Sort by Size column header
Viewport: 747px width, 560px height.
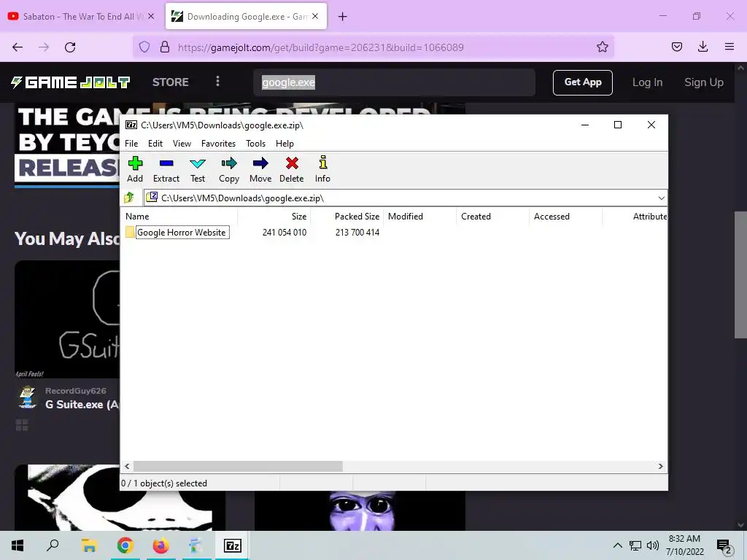click(274, 216)
